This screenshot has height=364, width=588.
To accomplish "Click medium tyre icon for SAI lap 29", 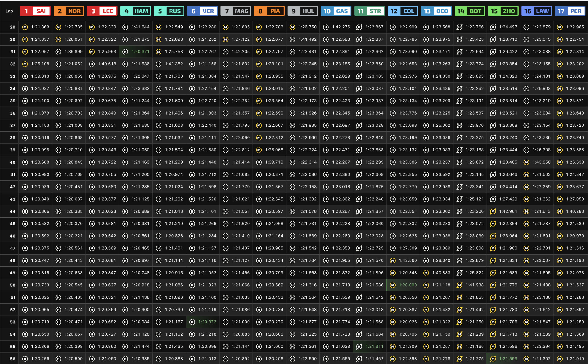I will (25, 27).
